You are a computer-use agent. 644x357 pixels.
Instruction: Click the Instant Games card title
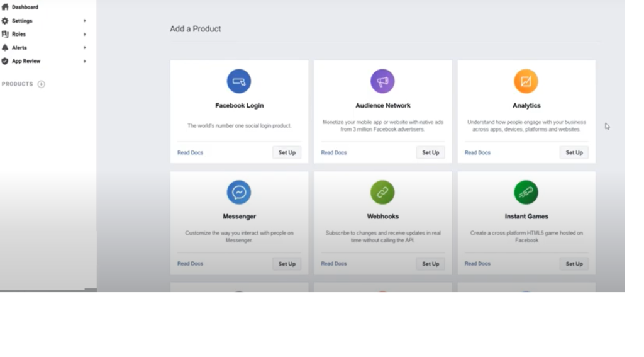click(526, 217)
